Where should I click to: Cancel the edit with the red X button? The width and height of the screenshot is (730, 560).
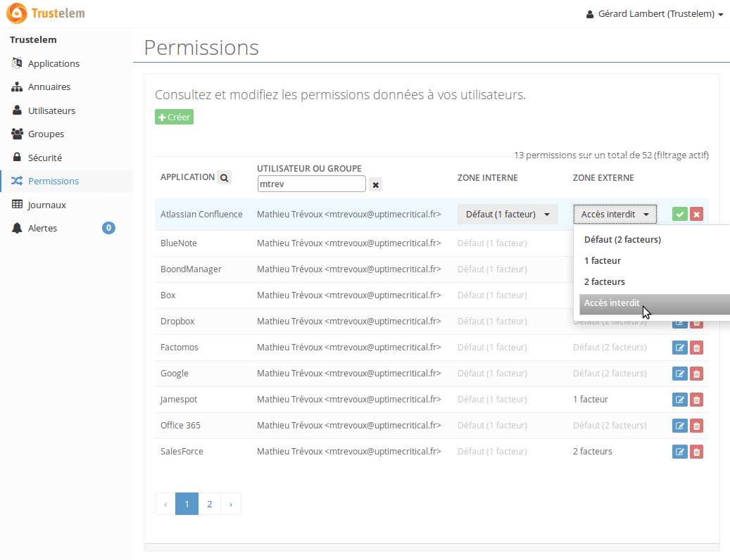pos(696,215)
